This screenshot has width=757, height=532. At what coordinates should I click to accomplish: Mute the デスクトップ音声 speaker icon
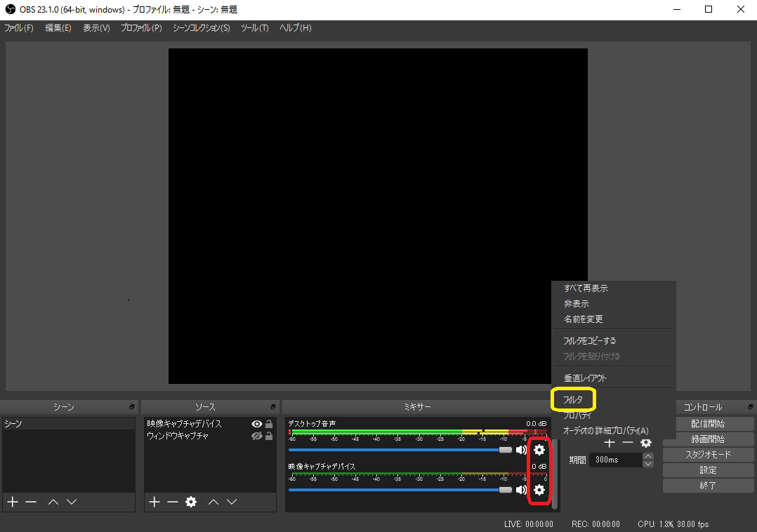coord(521,450)
